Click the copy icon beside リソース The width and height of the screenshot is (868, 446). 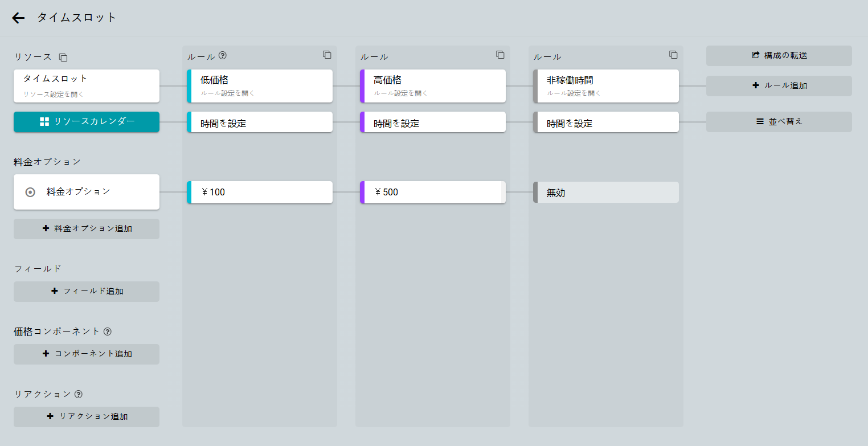coord(63,58)
